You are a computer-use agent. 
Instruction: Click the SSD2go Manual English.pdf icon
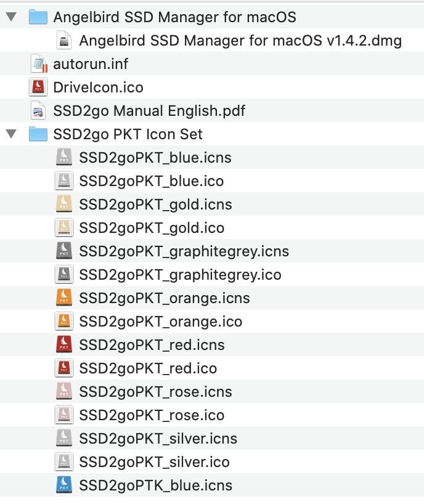[x=39, y=111]
